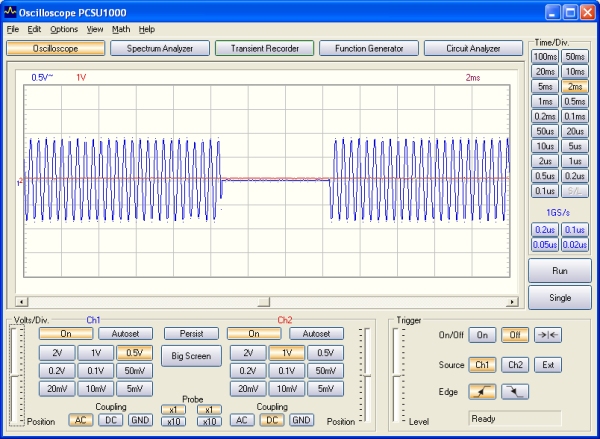600x439 pixels.
Task: Click the oscilloscope app icon in title bar
Action: [x=10, y=13]
